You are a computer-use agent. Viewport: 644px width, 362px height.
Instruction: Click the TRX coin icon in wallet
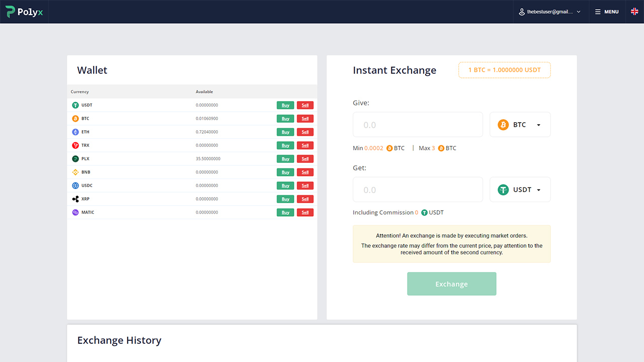tap(75, 145)
